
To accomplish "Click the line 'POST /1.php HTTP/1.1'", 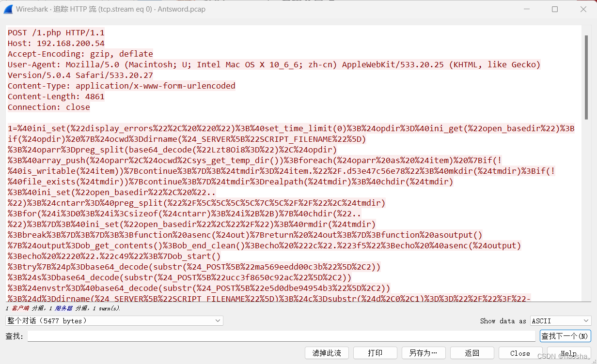I will coord(56,33).
